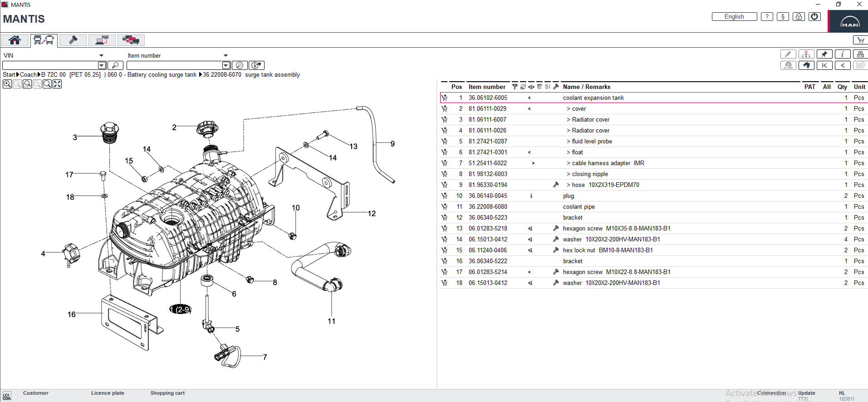Viewport: 868px width, 402px height.
Task: Search item number with the magnifier button
Action: 240,65
